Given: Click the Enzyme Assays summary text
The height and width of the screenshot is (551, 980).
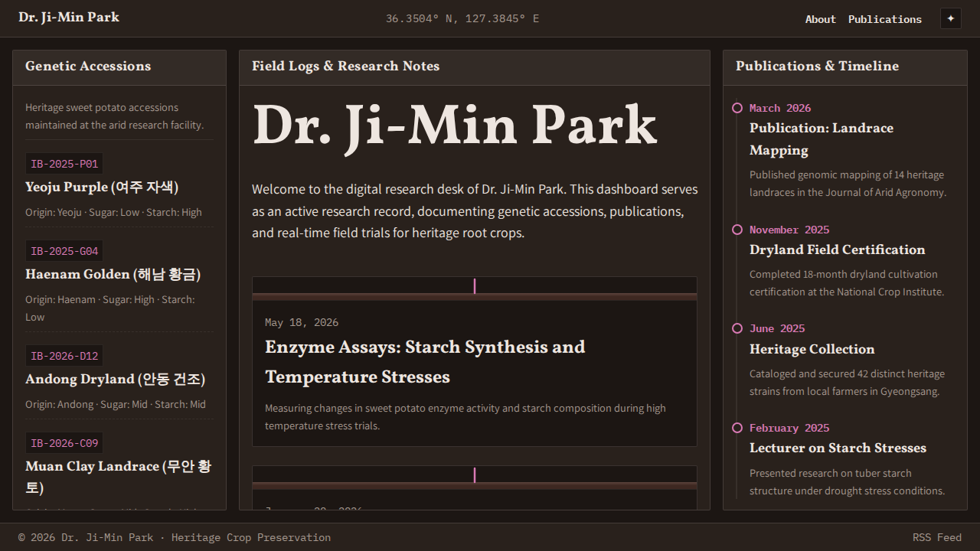Looking at the screenshot, I should 465,417.
